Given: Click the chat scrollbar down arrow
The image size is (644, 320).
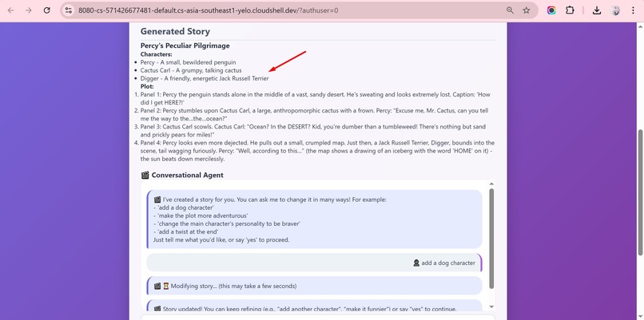Looking at the screenshot, I should (491, 306).
